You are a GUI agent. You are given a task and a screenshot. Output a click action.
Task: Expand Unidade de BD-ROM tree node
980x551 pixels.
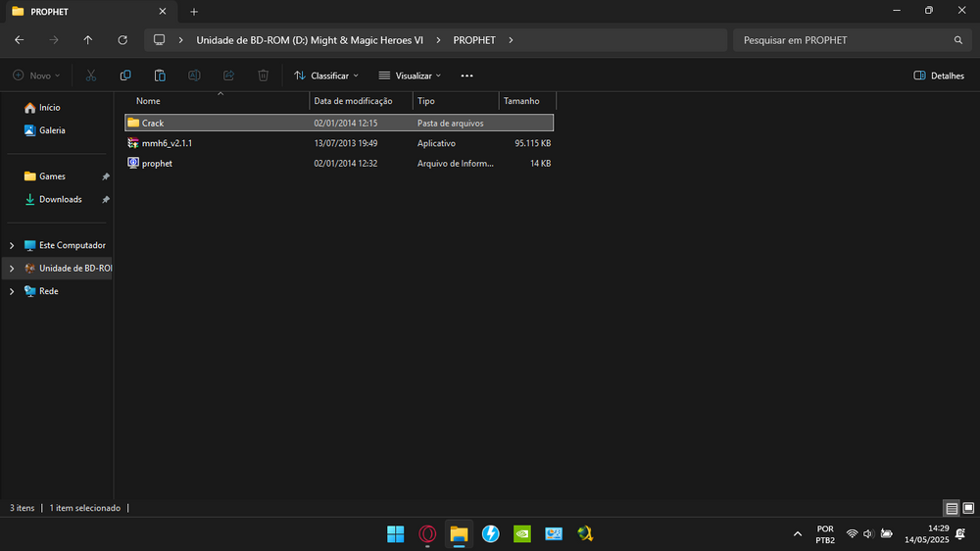click(x=12, y=269)
